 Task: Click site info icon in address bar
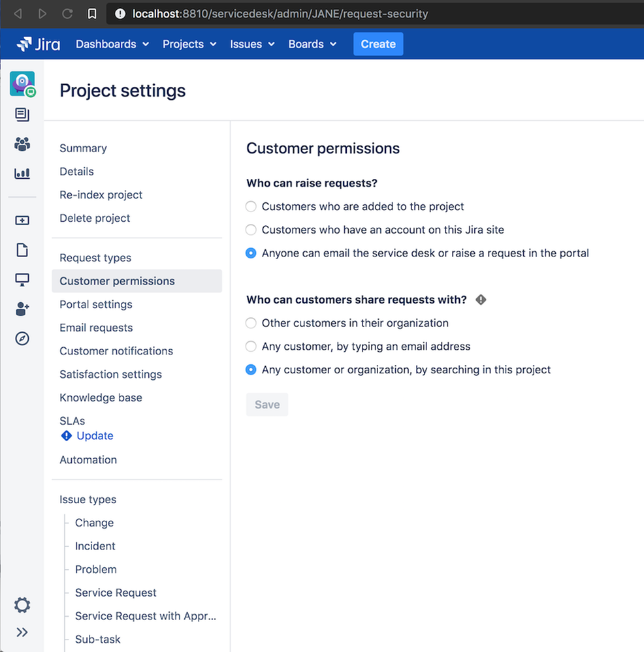tap(120, 14)
